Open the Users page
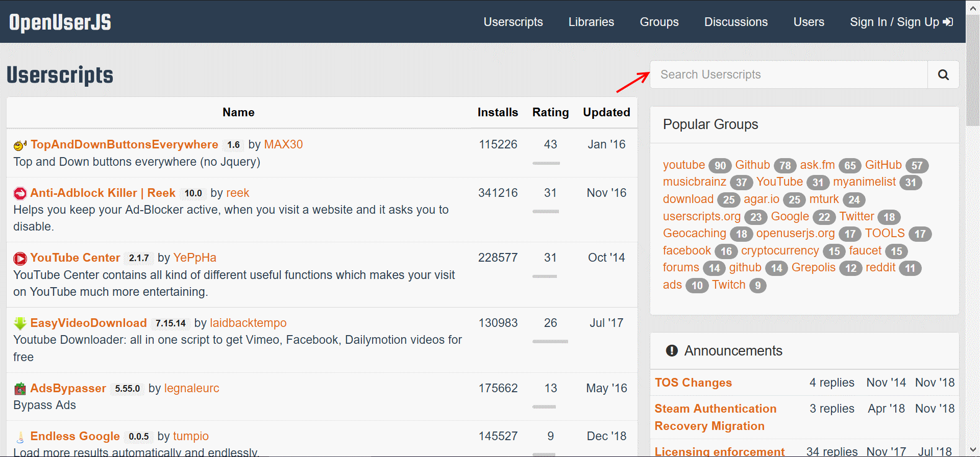Viewport: 980px width, 457px height. pos(809,22)
